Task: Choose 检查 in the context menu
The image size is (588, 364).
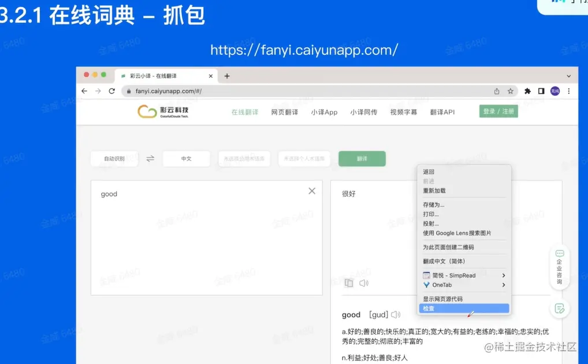Action: (464, 309)
